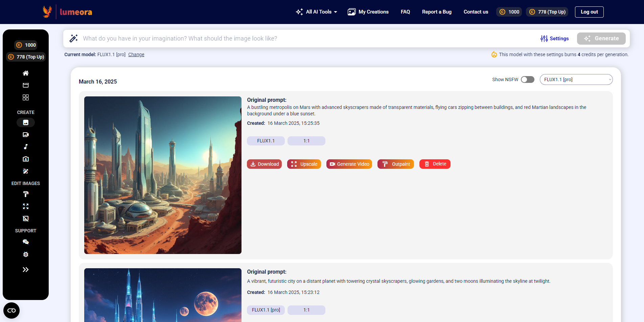
Task: Upscale the Mars metropolis image
Action: [x=304, y=164]
